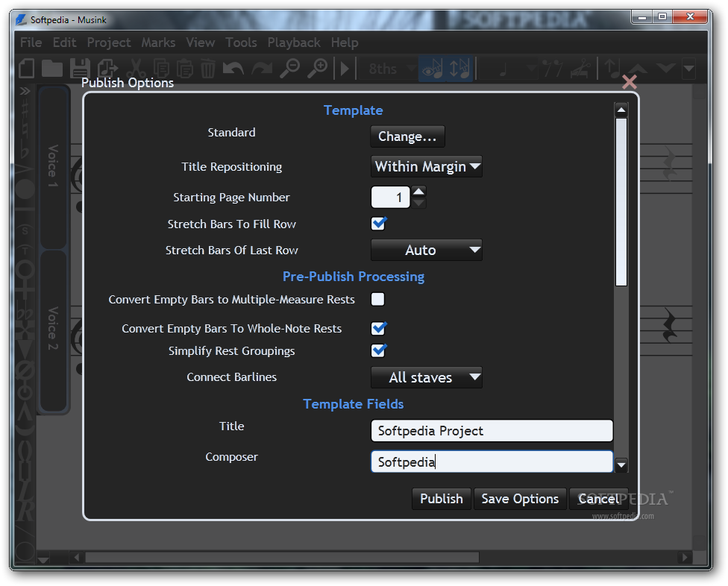Click the Zoom out magnifier icon
The height and width of the screenshot is (586, 728).
tap(290, 69)
